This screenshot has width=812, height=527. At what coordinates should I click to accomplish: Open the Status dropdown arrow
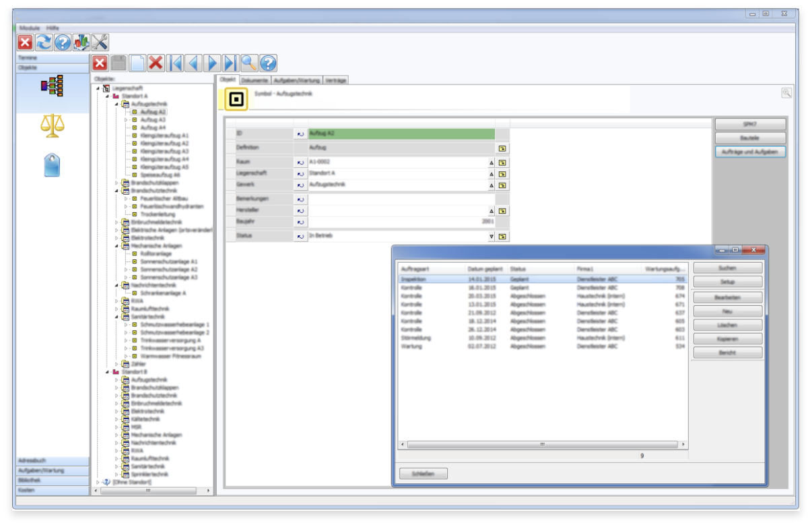(x=491, y=237)
